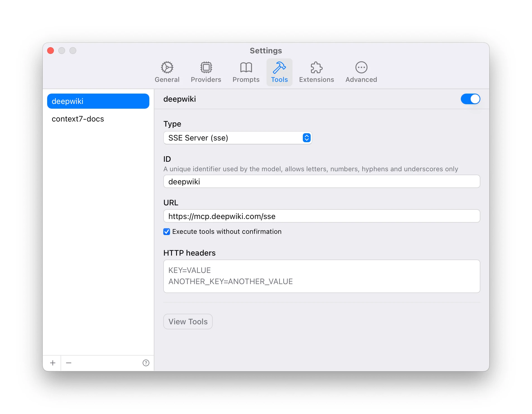532x414 pixels.
Task: Open the Type dropdown SSE Server
Action: (238, 138)
